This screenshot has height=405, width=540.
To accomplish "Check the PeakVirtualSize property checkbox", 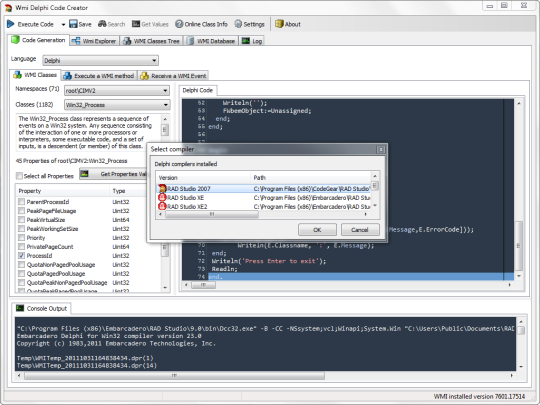I will [x=21, y=220].
